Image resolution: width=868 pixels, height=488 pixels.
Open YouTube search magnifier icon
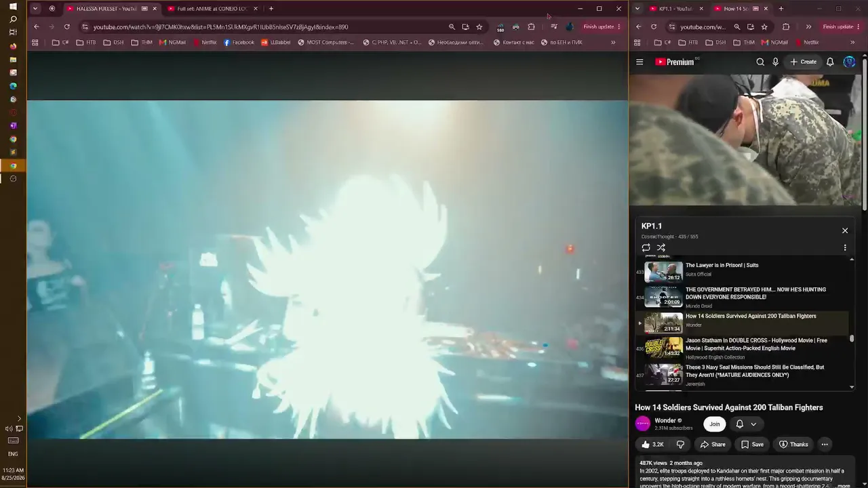[760, 62]
